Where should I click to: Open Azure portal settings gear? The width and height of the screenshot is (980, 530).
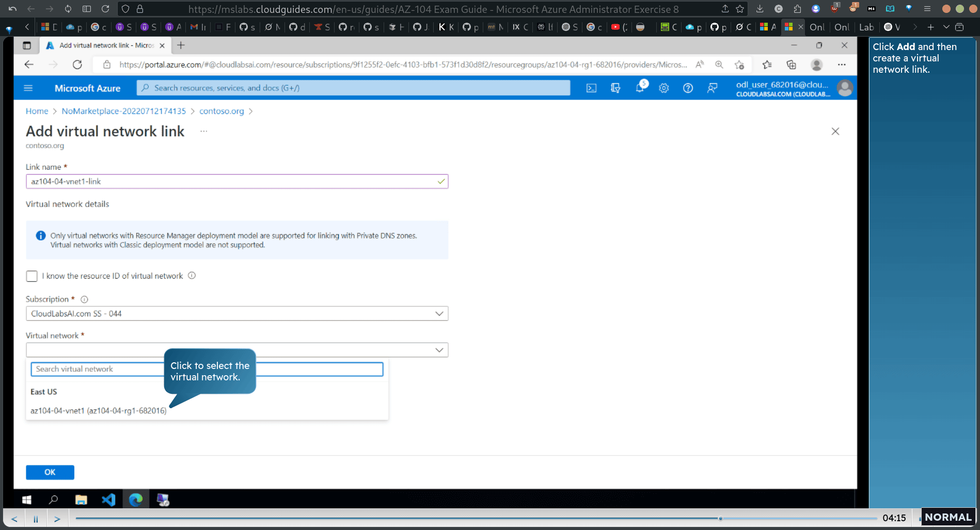[x=664, y=88]
